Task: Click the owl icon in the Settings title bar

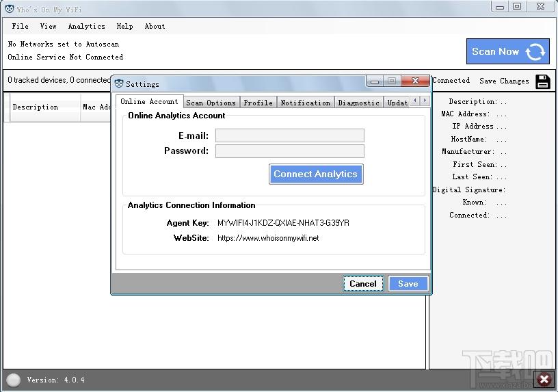Action: [119, 83]
